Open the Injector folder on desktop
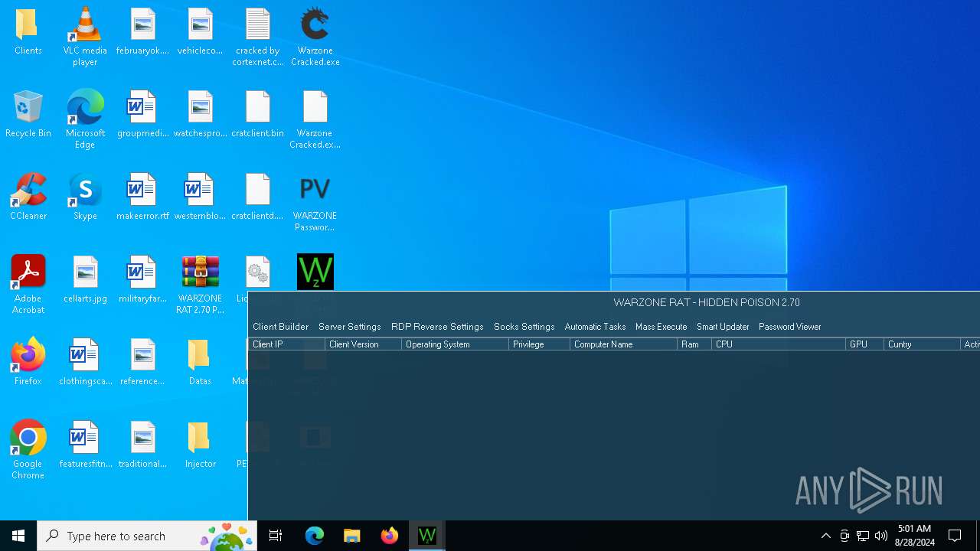Viewport: 980px width, 551px height. [200, 438]
